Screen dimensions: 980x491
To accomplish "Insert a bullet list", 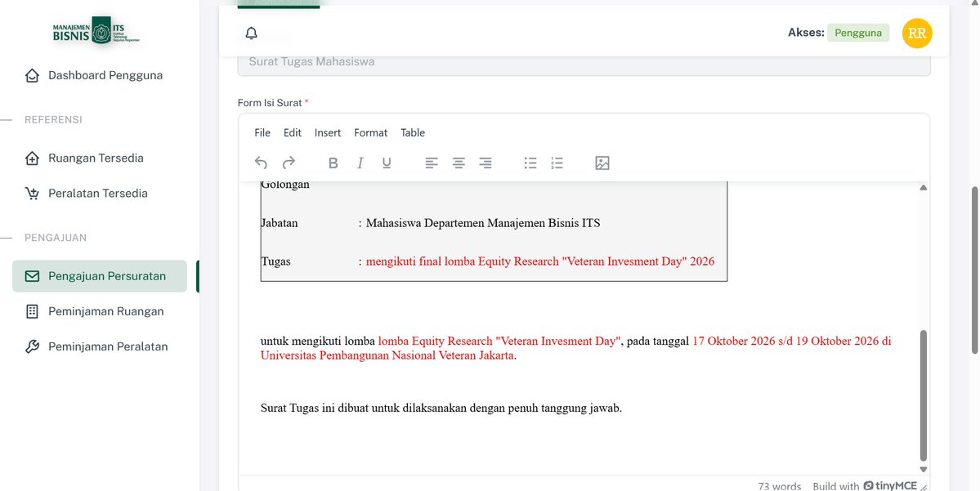I will click(x=530, y=163).
